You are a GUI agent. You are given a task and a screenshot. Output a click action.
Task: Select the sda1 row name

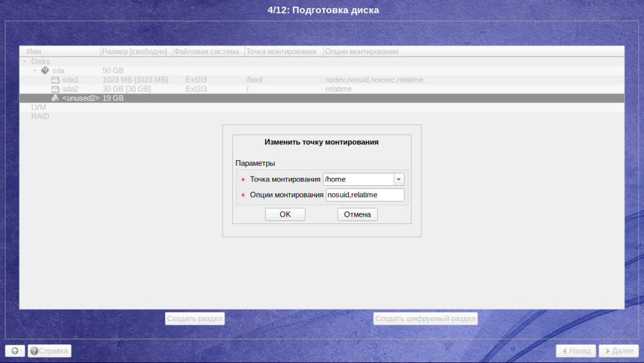[x=70, y=80]
